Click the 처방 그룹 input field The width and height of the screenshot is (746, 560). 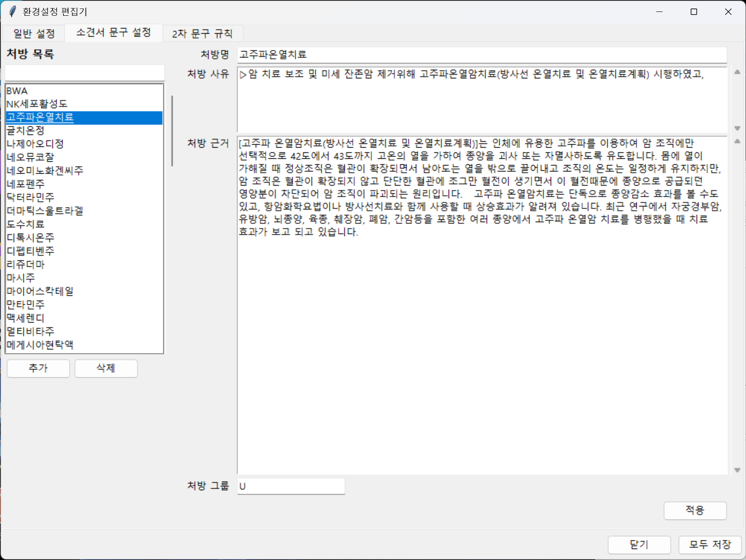291,486
